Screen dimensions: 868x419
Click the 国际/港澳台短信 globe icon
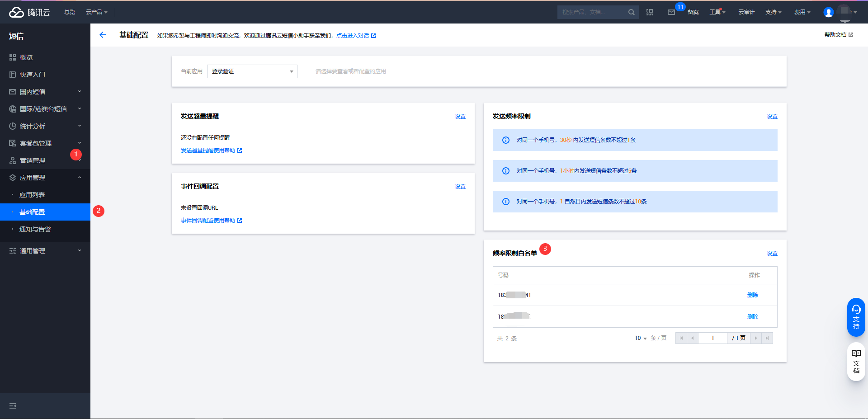tap(13, 109)
